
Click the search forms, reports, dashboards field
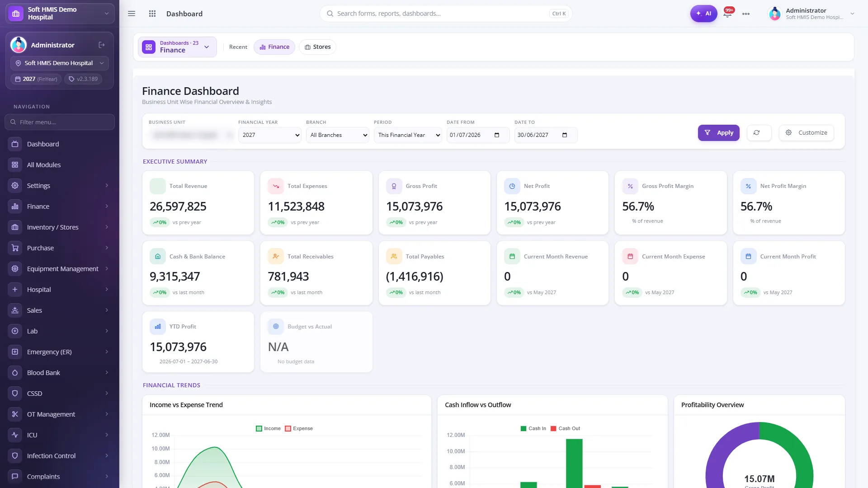(x=446, y=14)
